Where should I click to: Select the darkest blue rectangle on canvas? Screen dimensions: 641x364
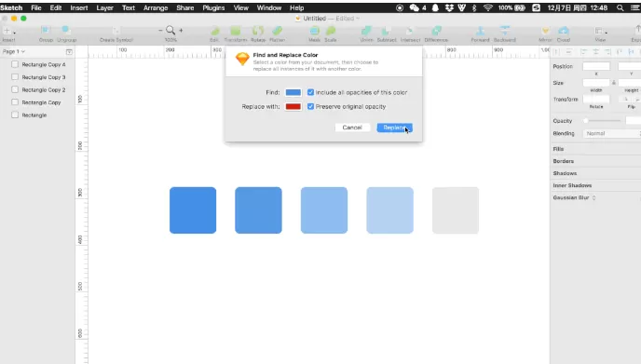tap(193, 210)
